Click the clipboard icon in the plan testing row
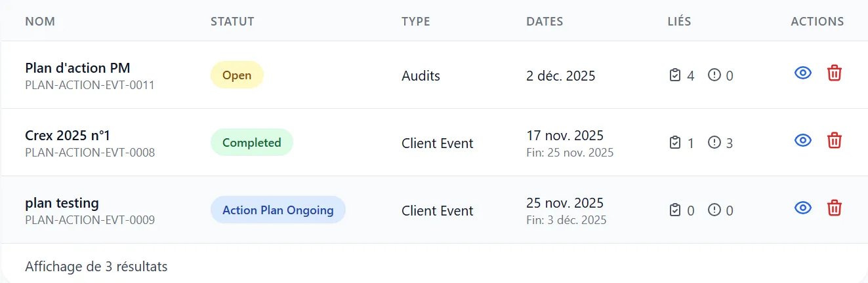The height and width of the screenshot is (283, 868). (674, 210)
